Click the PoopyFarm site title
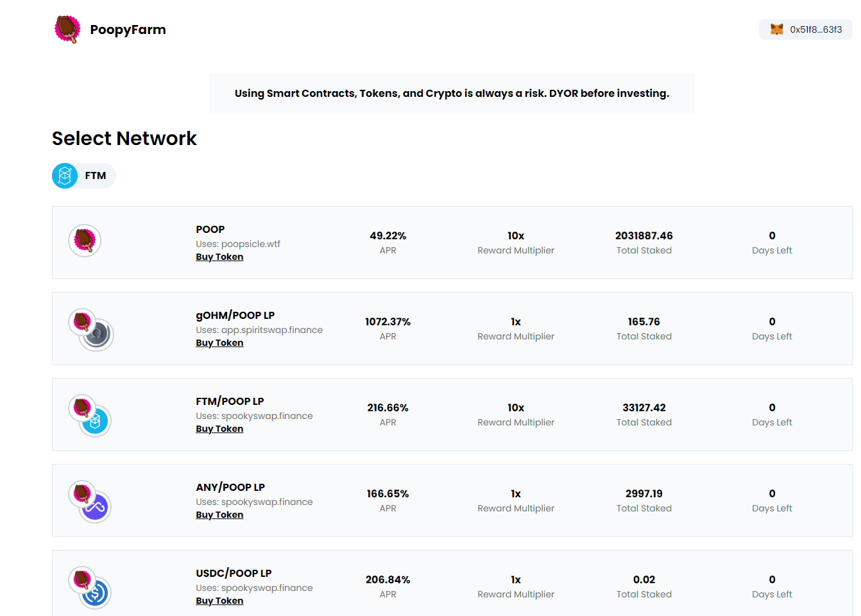861x616 pixels. click(128, 30)
